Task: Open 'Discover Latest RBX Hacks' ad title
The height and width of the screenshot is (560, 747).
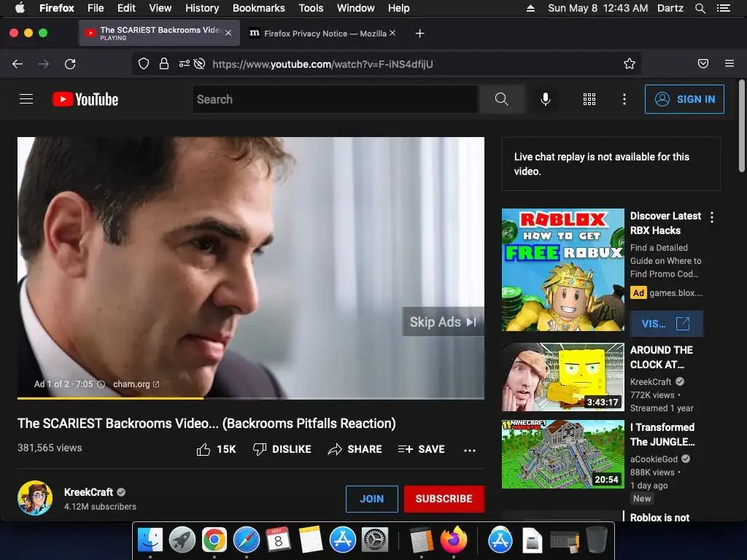Action: 665,223
